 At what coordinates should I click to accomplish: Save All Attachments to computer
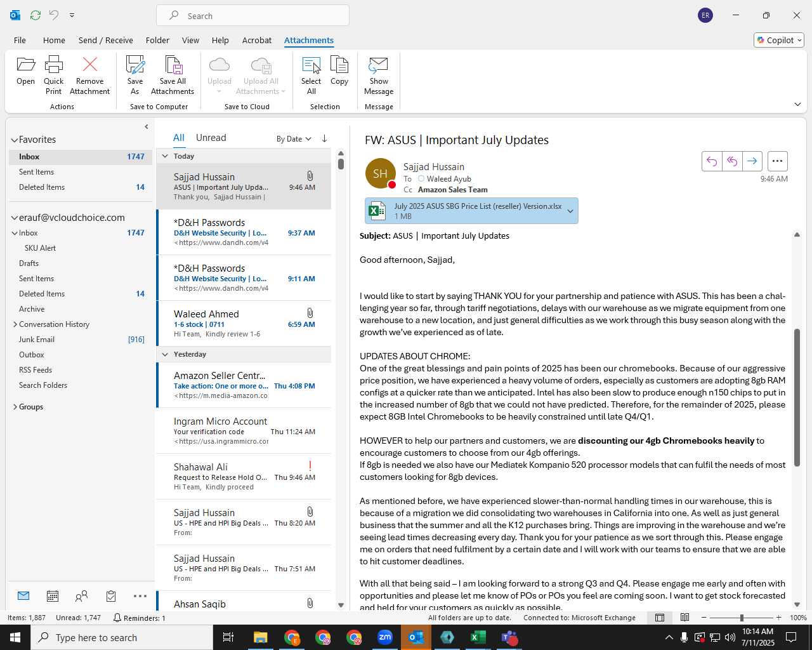(173, 76)
